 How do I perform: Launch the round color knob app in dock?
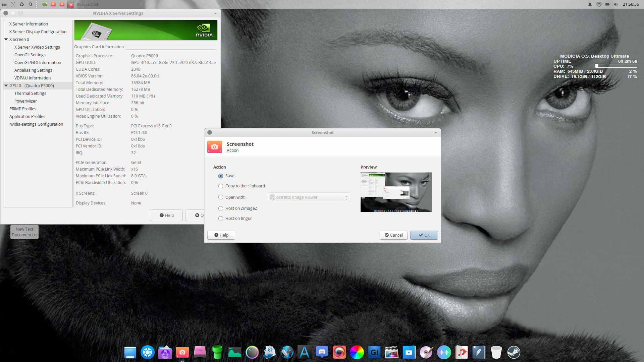[252, 352]
